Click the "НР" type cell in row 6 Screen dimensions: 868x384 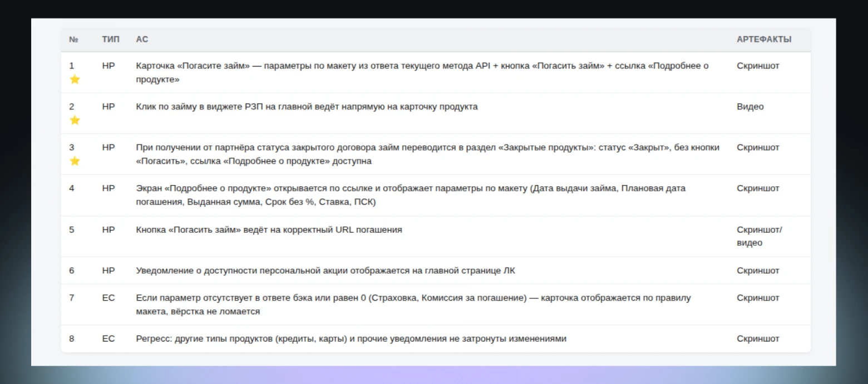[x=108, y=271]
